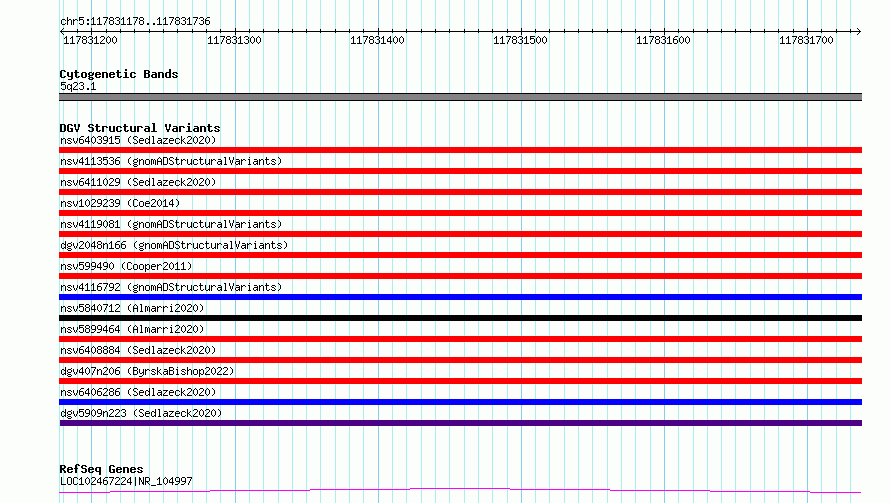Click the ruler's left arrow end
Screen dimensions: 890x503
tap(62, 31)
